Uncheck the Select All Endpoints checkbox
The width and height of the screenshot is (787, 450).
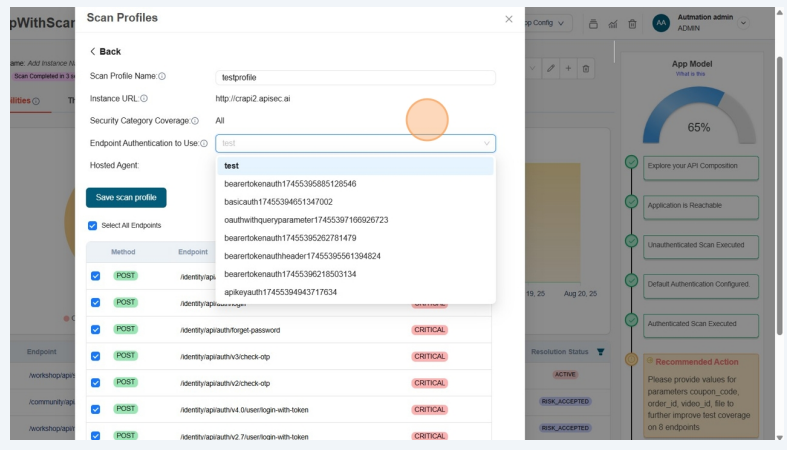click(93, 226)
